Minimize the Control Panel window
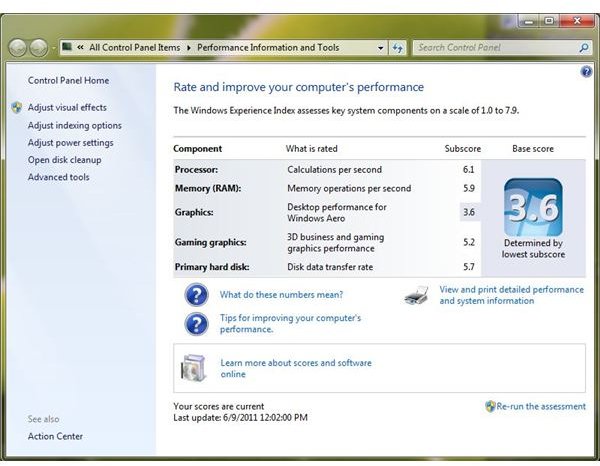600x466 pixels. pyautogui.click(x=529, y=21)
